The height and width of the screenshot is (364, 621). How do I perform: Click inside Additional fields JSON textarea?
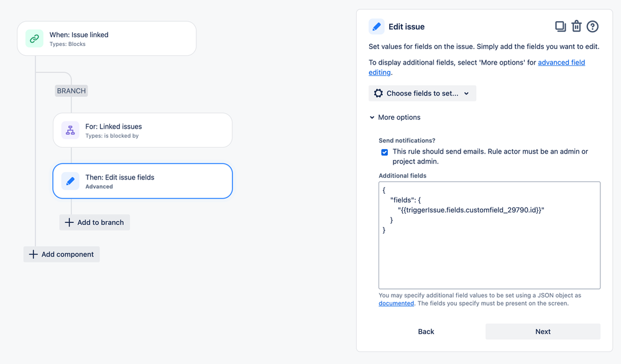[x=489, y=235]
